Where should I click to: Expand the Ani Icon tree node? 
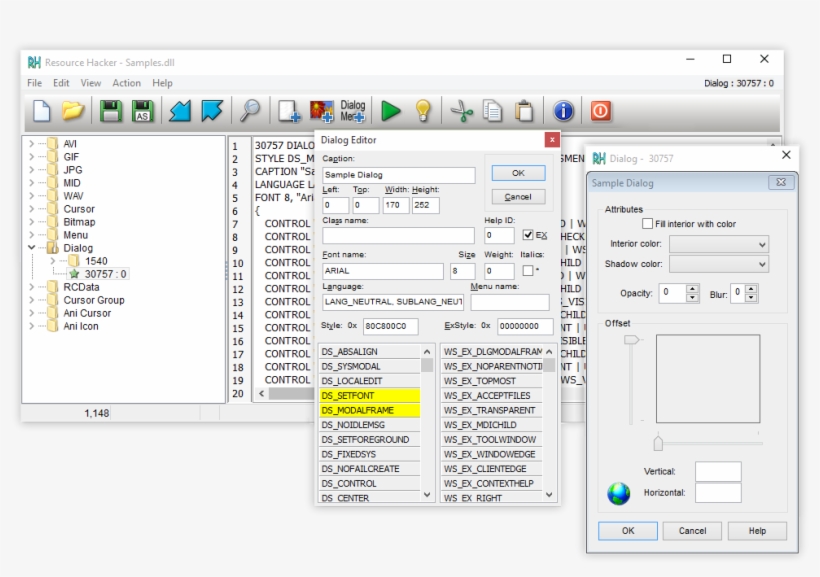(x=31, y=326)
